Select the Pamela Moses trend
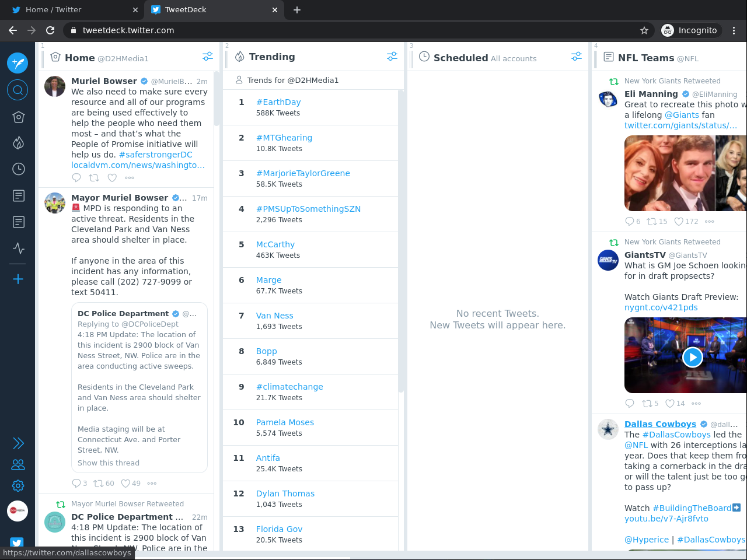 pos(285,422)
